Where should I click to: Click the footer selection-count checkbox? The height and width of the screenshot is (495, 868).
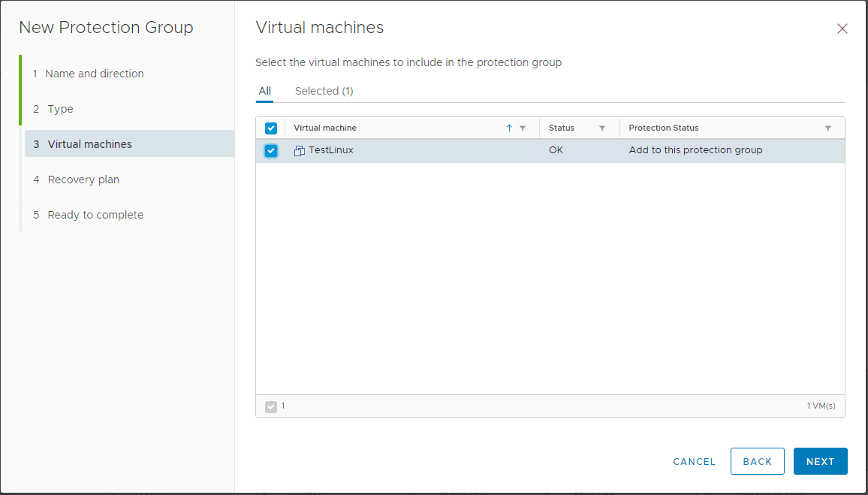[270, 406]
